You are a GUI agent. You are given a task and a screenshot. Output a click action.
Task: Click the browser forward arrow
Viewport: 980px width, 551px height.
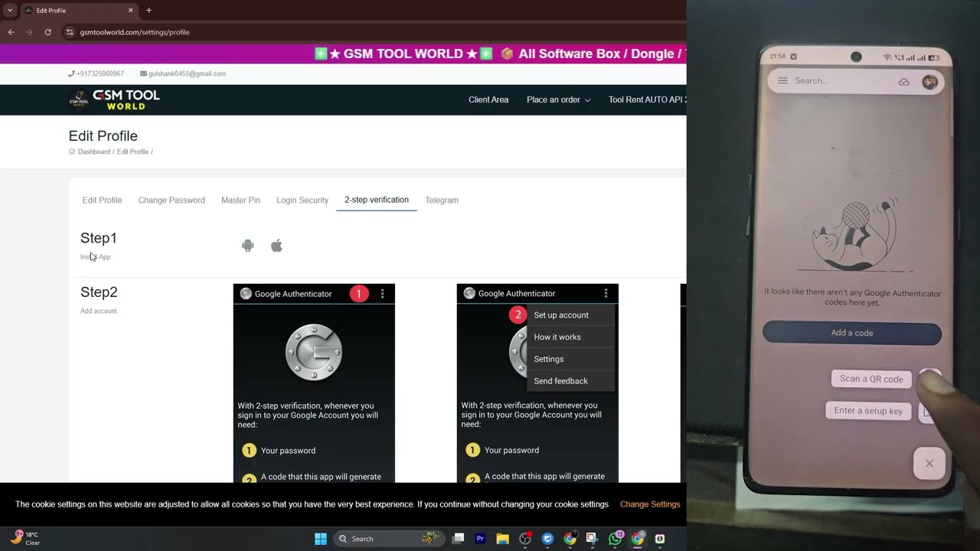[x=30, y=32]
